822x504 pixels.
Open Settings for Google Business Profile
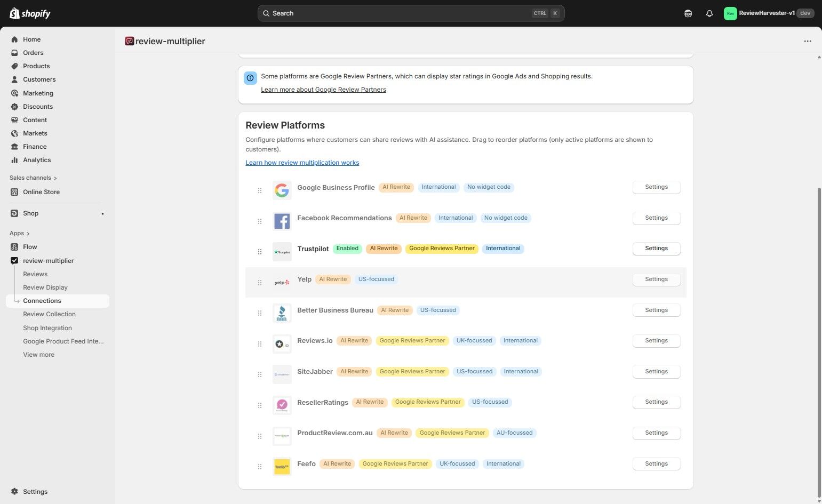(656, 187)
